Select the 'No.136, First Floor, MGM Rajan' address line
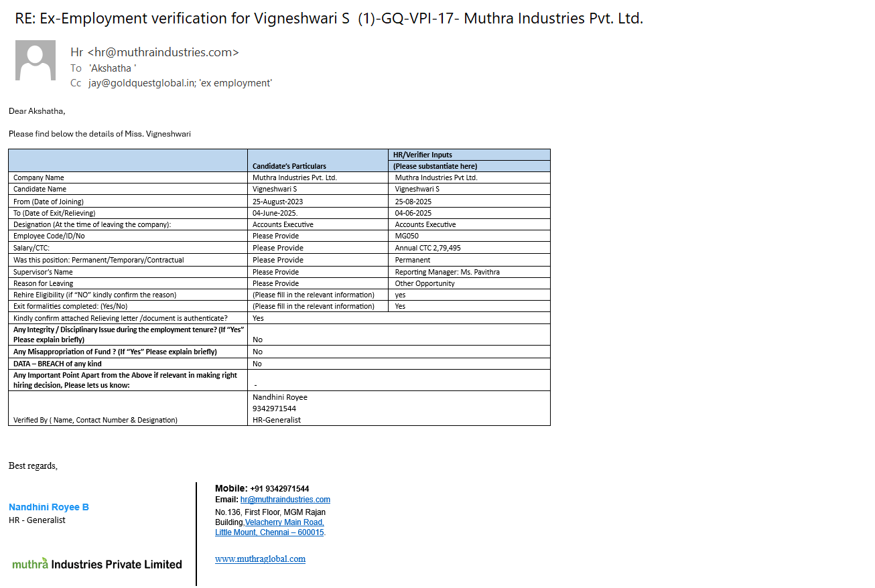875x588 pixels. coord(271,512)
